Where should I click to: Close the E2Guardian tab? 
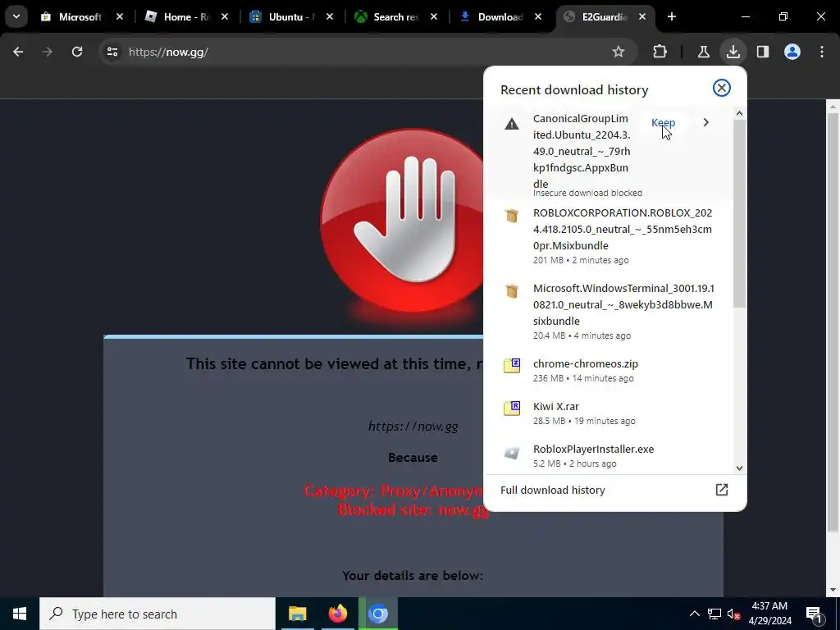click(x=642, y=16)
